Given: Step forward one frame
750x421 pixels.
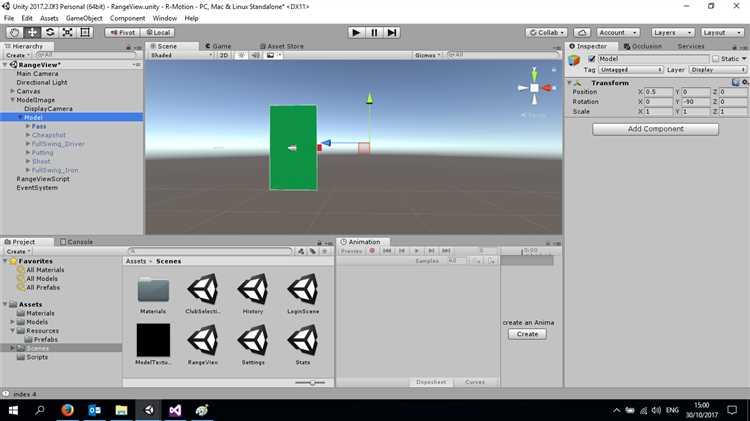Looking at the screenshot, I should click(x=392, y=33).
